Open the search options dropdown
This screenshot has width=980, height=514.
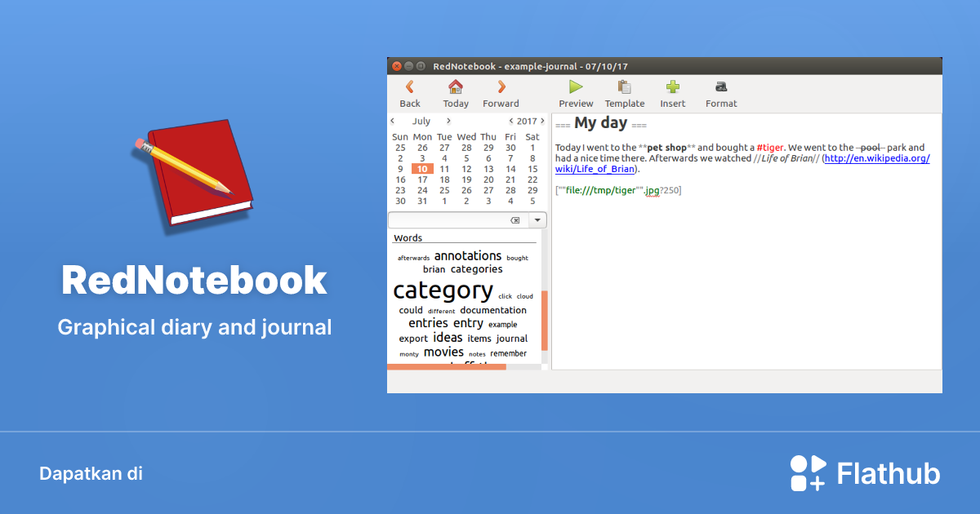tap(537, 219)
